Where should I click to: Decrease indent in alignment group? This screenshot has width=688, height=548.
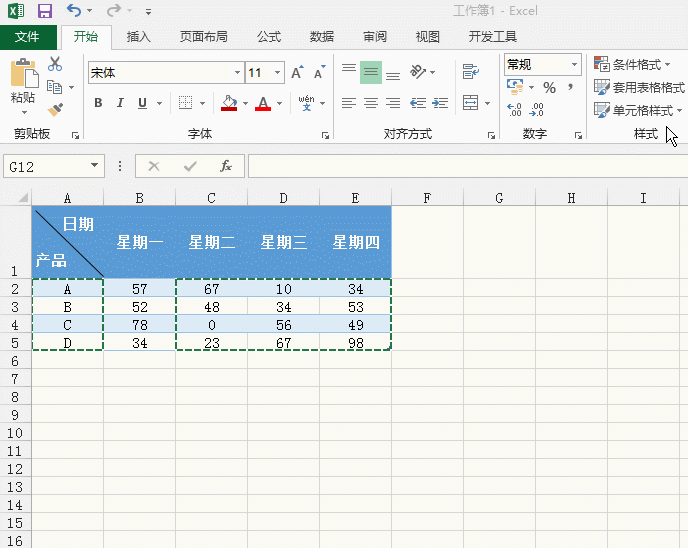[x=418, y=103]
